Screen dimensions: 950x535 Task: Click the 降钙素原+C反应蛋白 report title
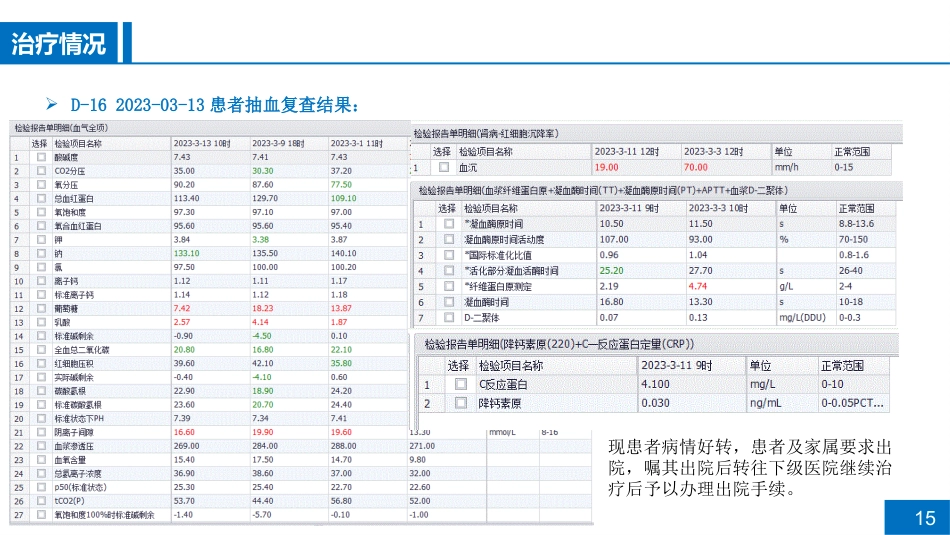coord(559,344)
